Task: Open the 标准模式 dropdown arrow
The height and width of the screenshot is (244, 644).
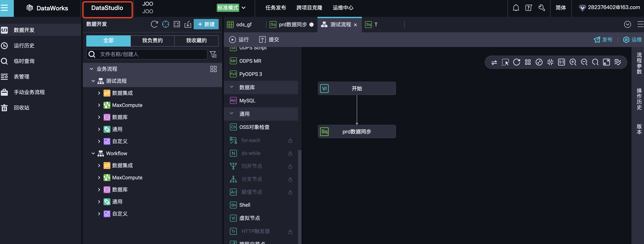Action: pyautogui.click(x=243, y=8)
